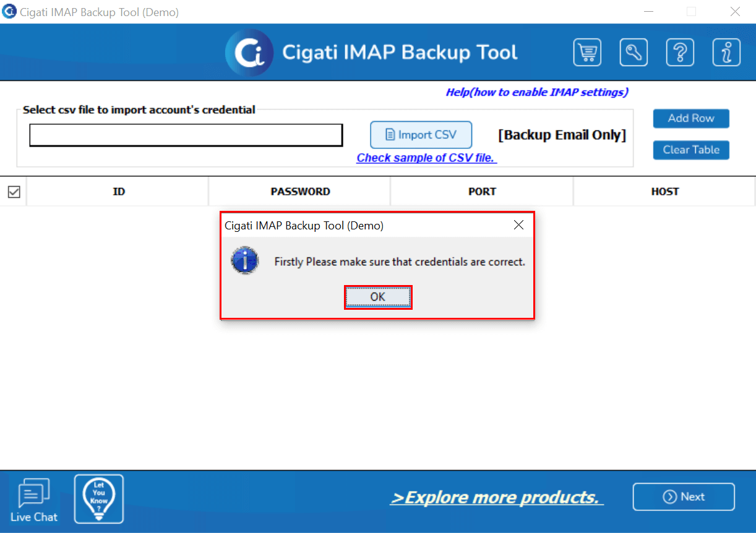Open Explore more products link
Screen dimensions: 756x533
(497, 498)
